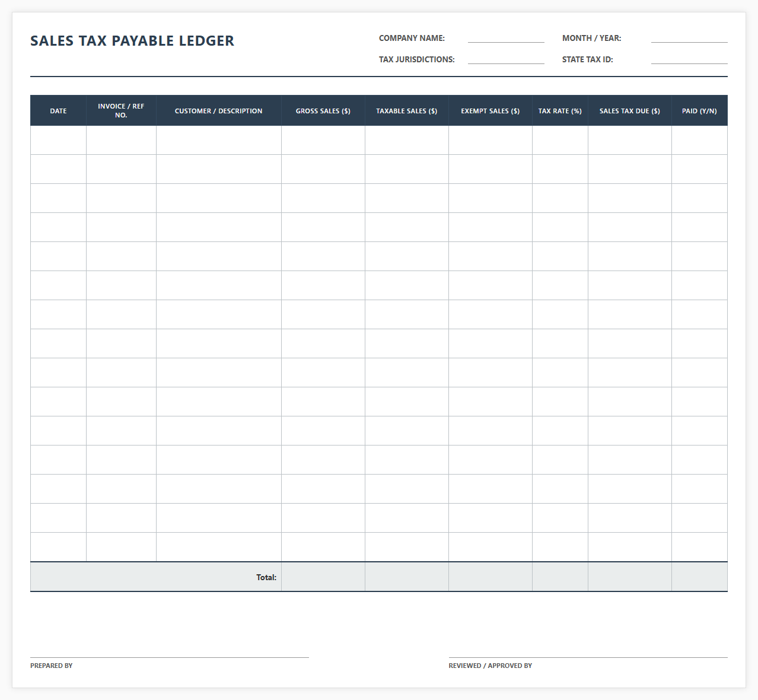Click the 'Total:' row label
758x700 pixels.
click(266, 577)
